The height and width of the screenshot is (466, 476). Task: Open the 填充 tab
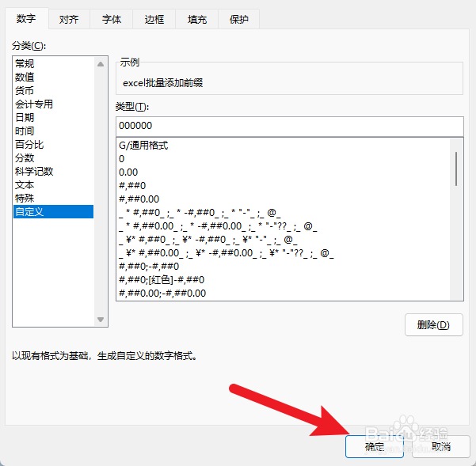point(196,20)
